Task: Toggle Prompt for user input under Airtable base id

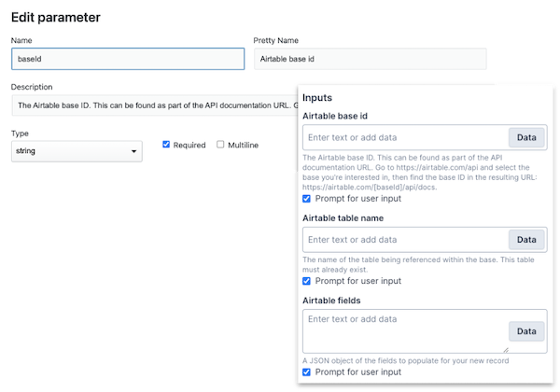Action: (306, 199)
